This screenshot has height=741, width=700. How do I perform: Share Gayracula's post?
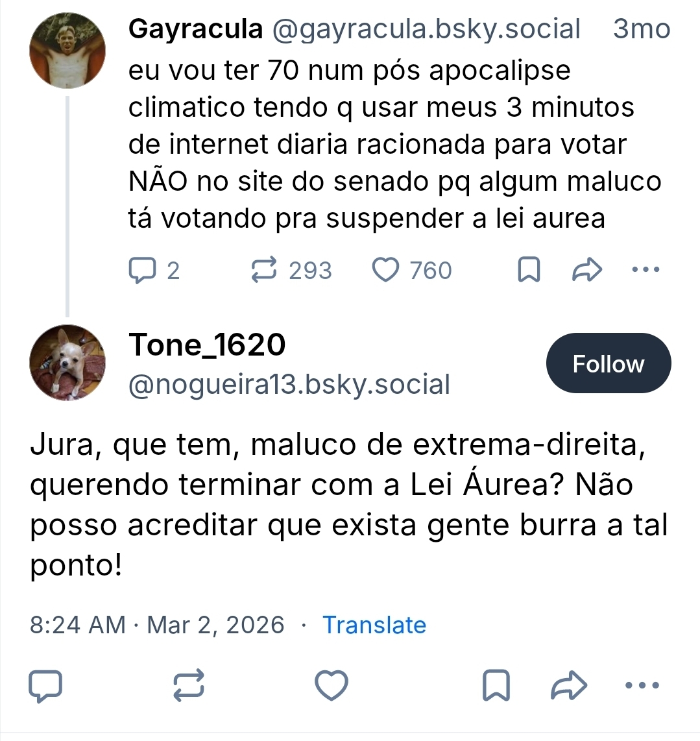(587, 270)
